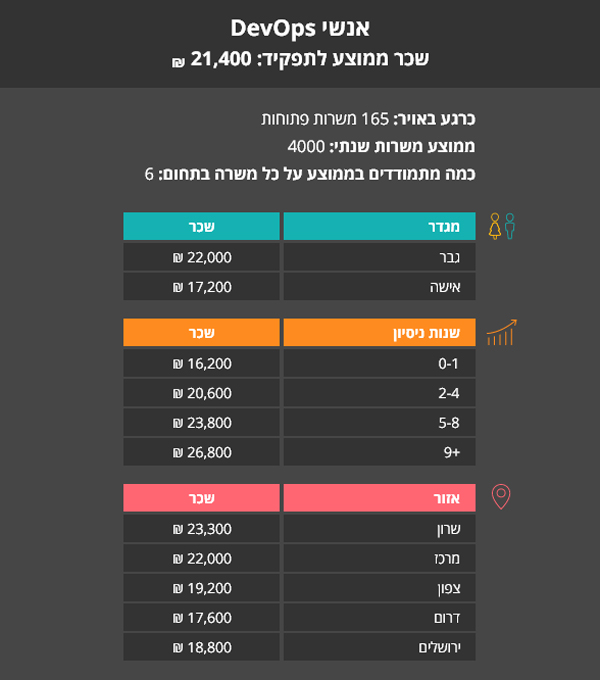Click the שרון region cell
Image resolution: width=600 pixels, height=680 pixels.
380,528
